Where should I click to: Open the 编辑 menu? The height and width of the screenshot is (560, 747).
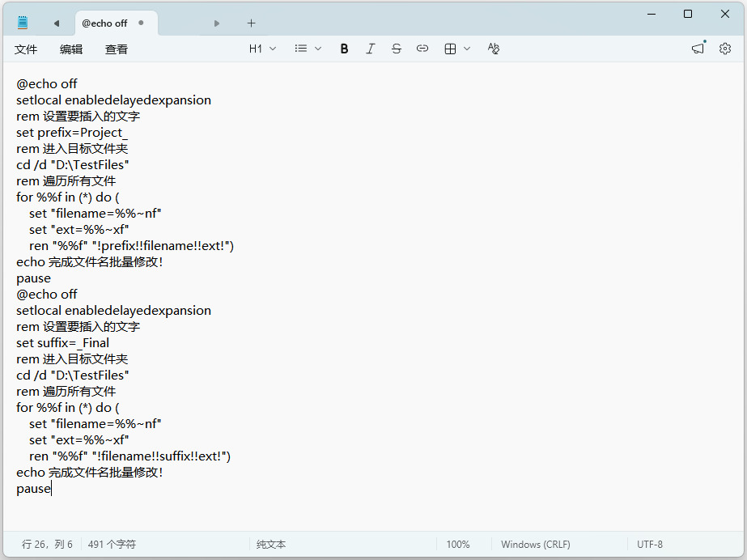tap(71, 49)
